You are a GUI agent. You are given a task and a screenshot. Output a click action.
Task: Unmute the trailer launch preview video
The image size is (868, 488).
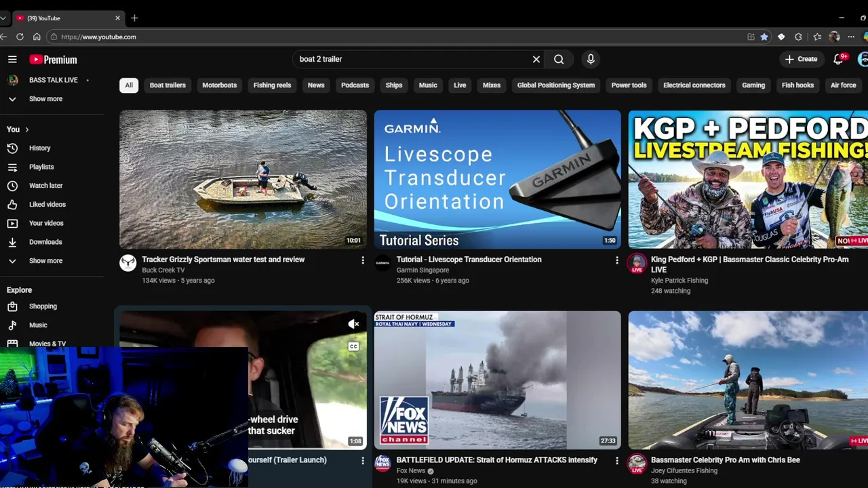click(353, 324)
